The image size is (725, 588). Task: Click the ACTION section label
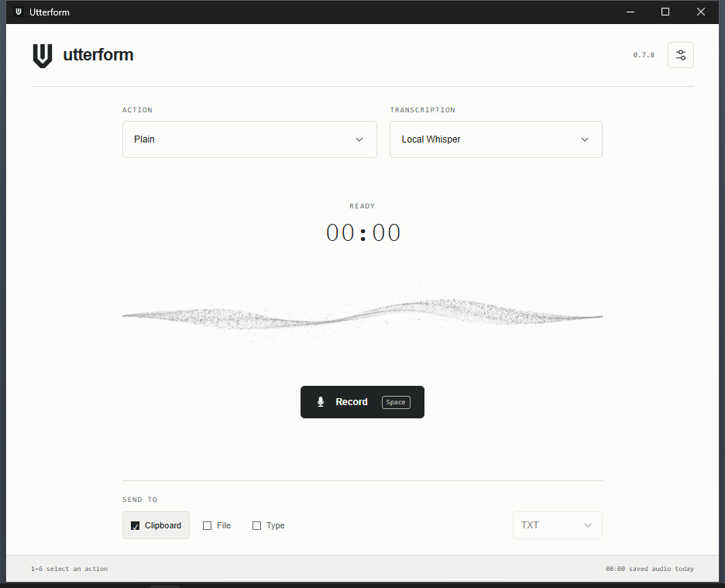[x=137, y=110]
